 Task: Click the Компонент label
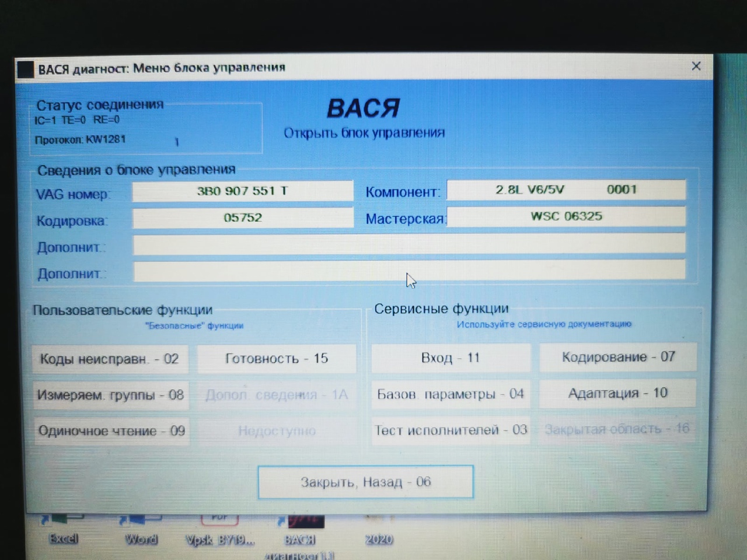[x=403, y=192]
